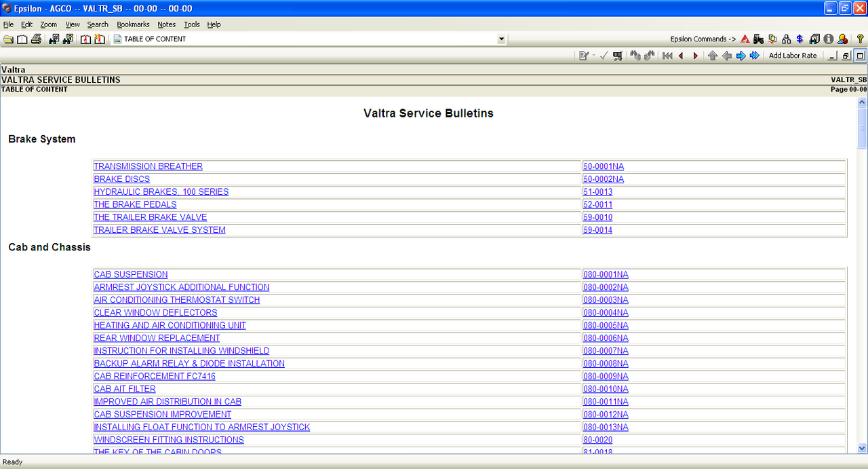Click the open book toolbar icon
Screen dimensions: 868x469
tap(22, 39)
